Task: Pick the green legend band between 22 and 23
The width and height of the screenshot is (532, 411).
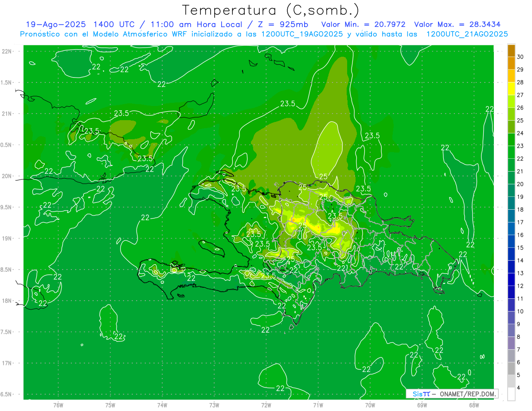Action: coord(511,153)
